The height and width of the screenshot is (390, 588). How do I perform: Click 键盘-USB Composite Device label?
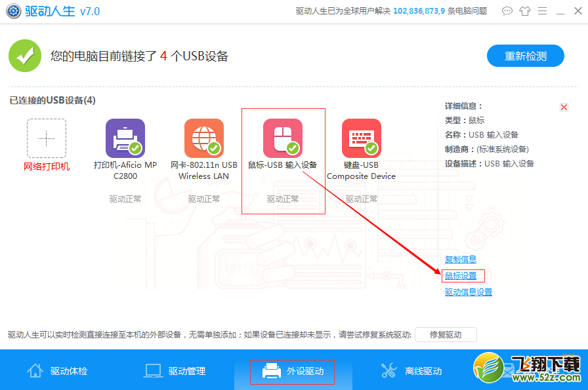(x=362, y=170)
